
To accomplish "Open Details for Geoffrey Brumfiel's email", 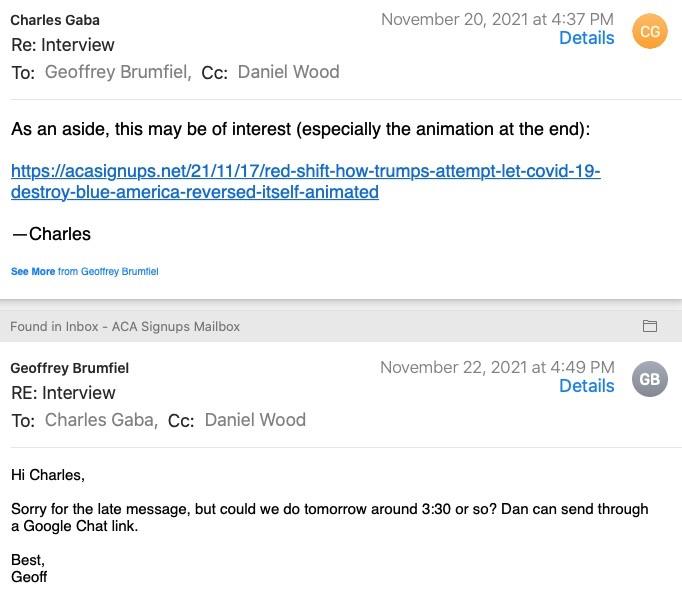I will [586, 386].
